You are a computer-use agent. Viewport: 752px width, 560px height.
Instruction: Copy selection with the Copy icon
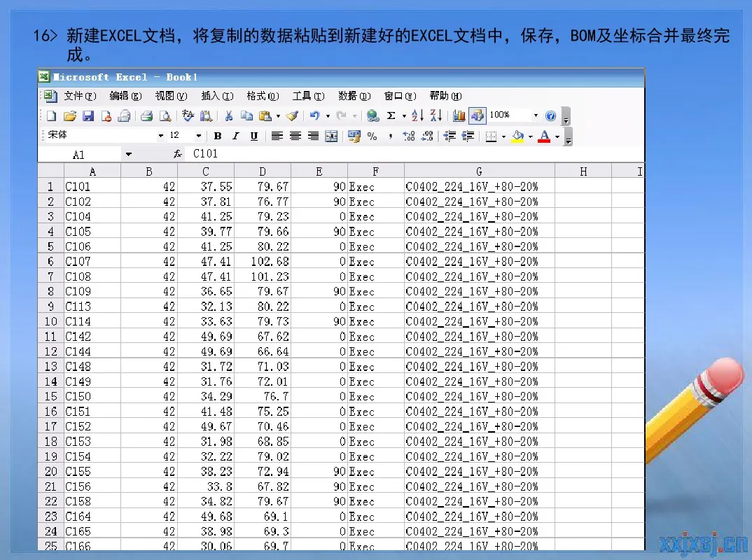pyautogui.click(x=247, y=115)
